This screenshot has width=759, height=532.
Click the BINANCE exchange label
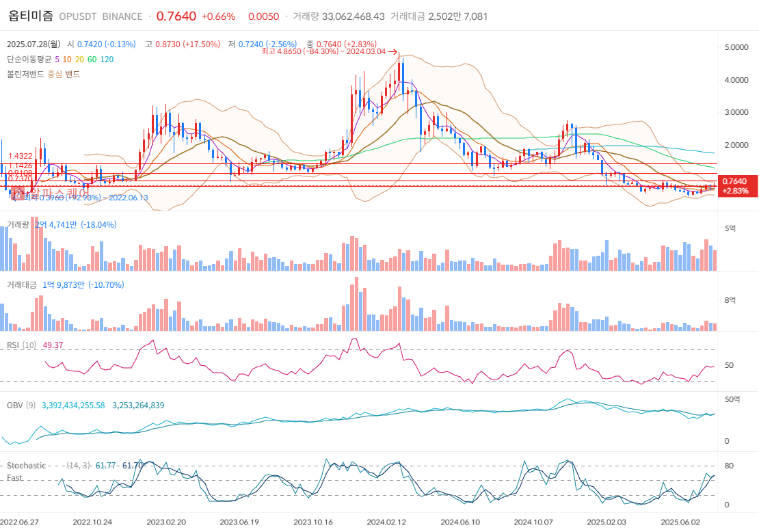pyautogui.click(x=122, y=16)
